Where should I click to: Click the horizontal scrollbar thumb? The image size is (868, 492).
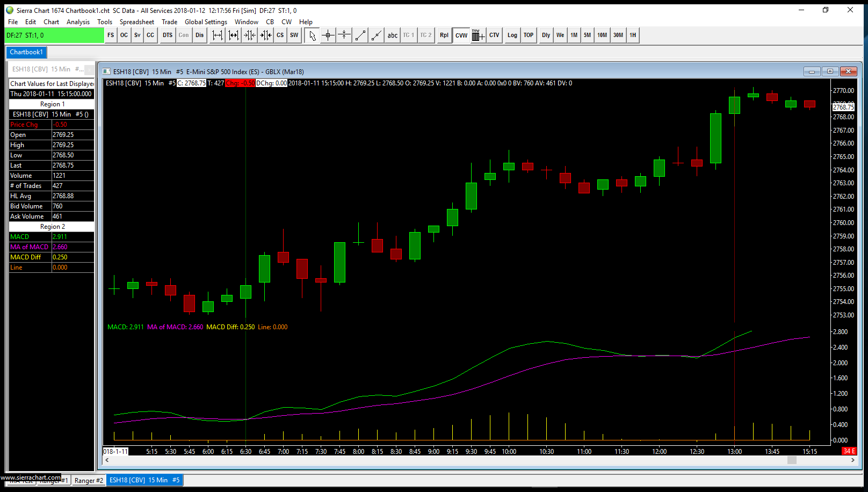coord(792,460)
